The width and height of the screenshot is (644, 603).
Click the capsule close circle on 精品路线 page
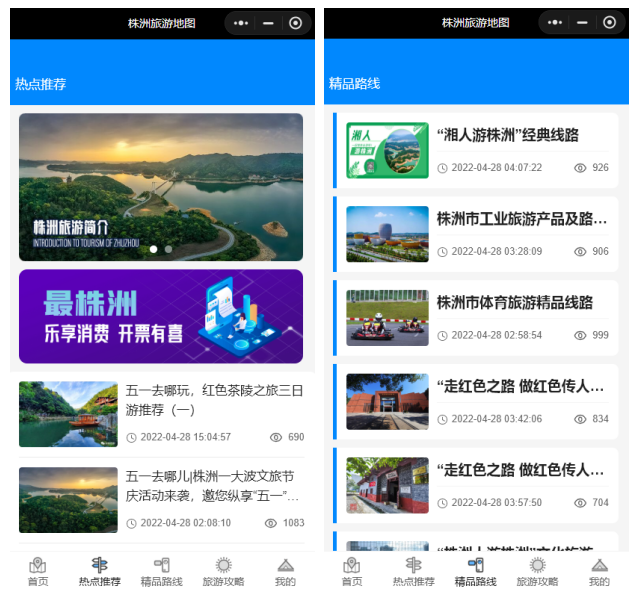coord(609,23)
